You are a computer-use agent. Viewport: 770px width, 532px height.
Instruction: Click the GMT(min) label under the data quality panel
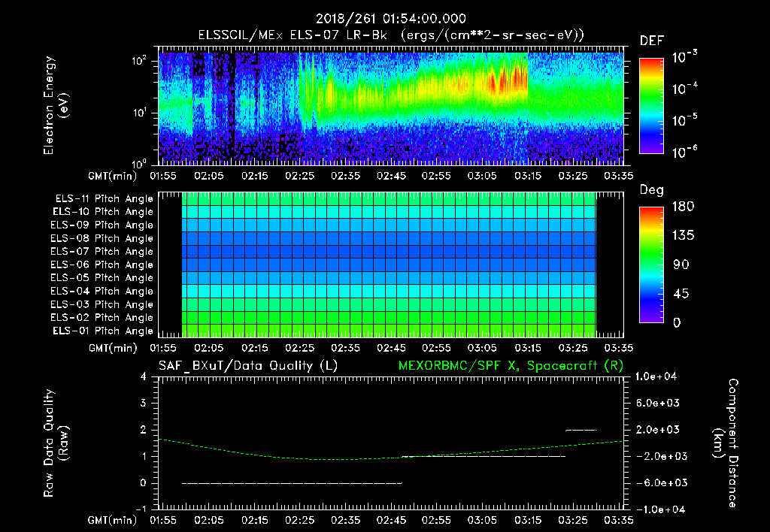click(x=113, y=520)
